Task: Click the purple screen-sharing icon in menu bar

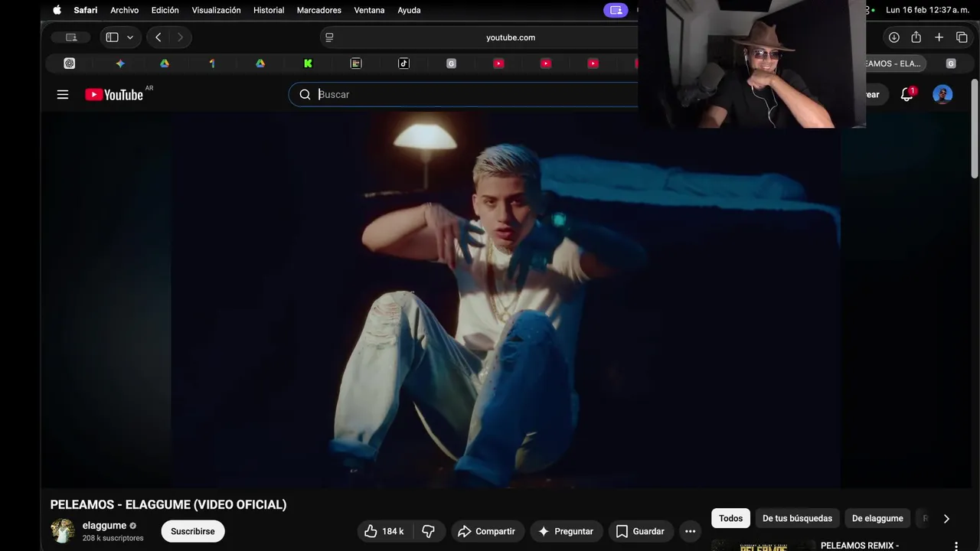Action: (616, 10)
